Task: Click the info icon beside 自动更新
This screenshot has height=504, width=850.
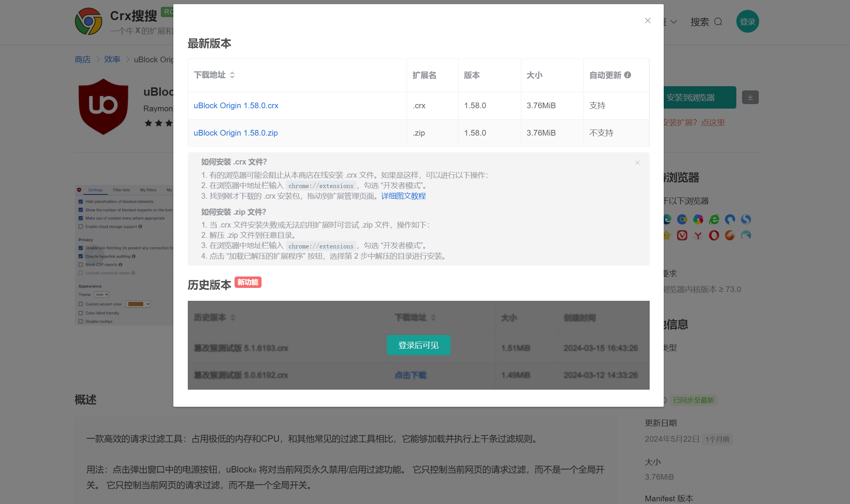Action: click(x=628, y=75)
